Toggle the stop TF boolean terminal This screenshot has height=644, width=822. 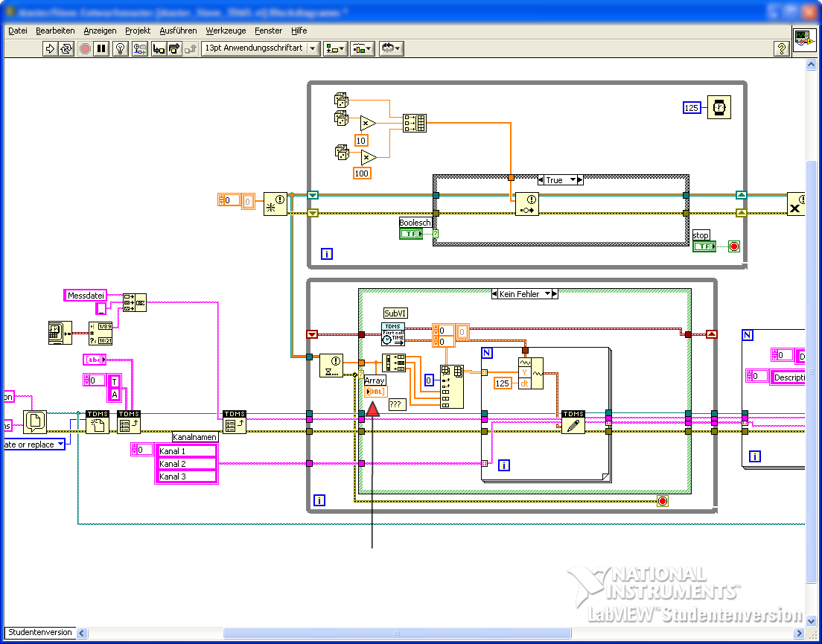[x=704, y=246]
